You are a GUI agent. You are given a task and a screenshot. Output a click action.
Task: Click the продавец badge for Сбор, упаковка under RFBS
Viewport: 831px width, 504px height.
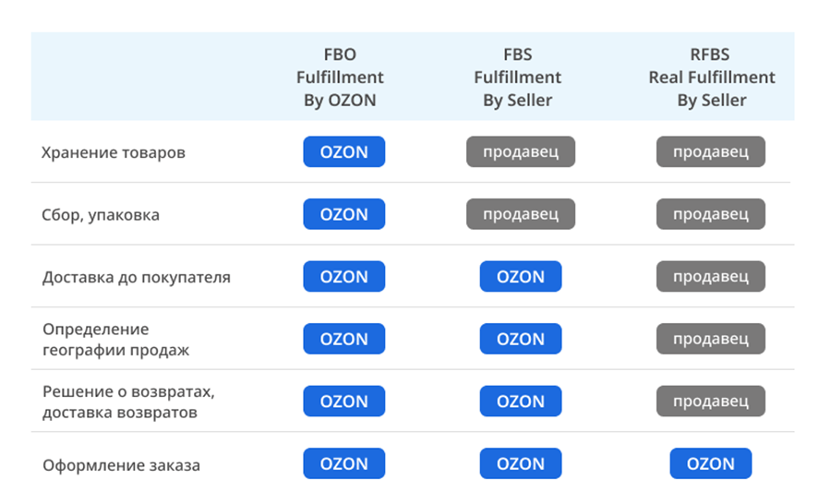coord(711,214)
